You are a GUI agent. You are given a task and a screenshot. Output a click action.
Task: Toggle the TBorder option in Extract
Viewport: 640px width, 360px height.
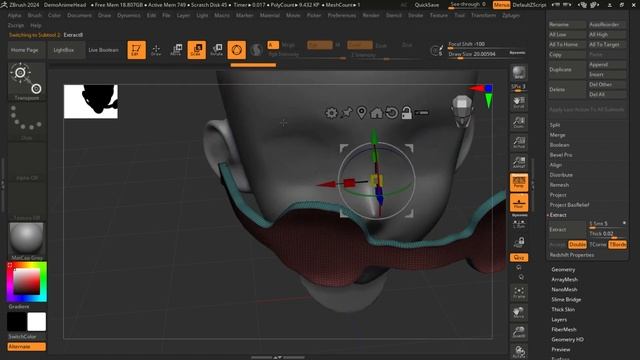tap(617, 244)
